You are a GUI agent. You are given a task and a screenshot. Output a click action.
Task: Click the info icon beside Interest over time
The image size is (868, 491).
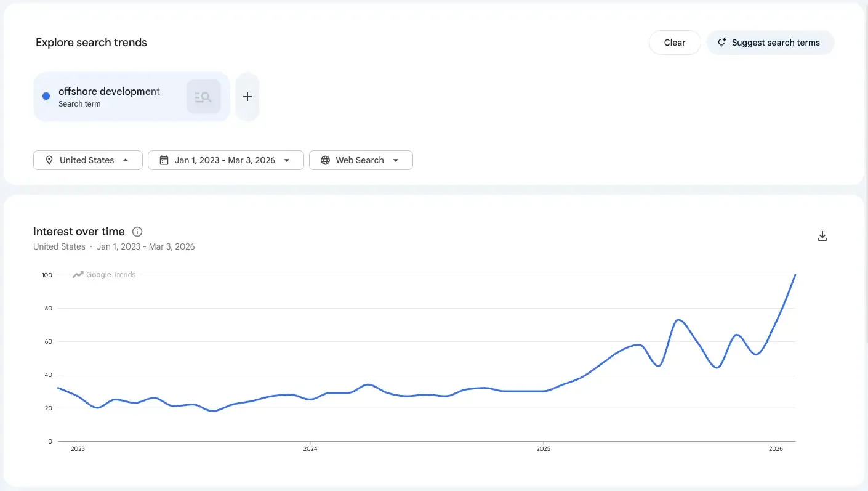(x=137, y=231)
